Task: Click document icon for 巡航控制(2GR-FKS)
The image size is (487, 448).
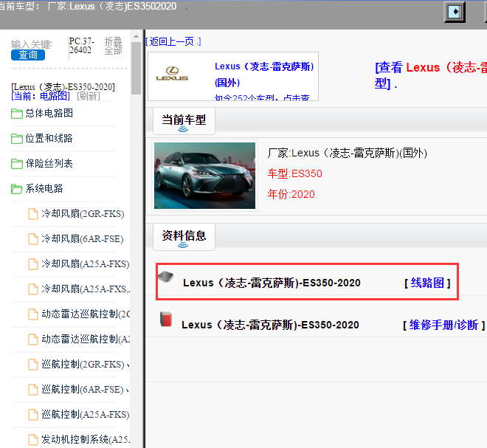Action: (x=33, y=365)
